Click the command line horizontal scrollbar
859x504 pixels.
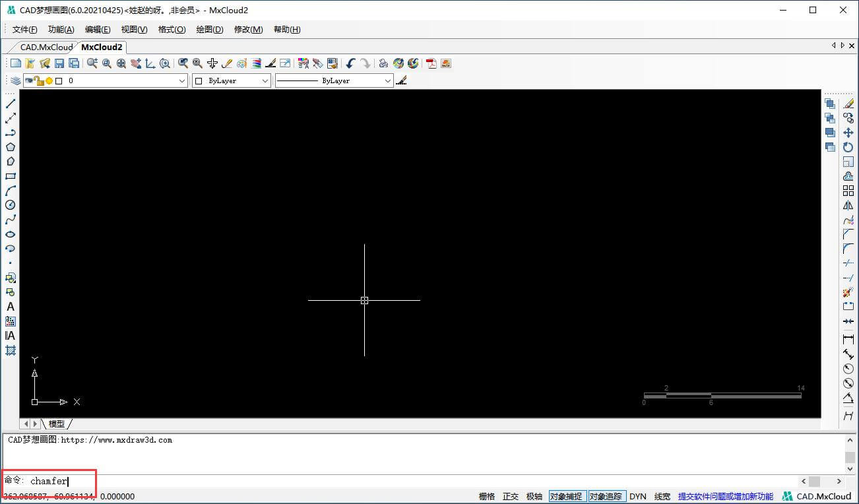click(x=821, y=482)
